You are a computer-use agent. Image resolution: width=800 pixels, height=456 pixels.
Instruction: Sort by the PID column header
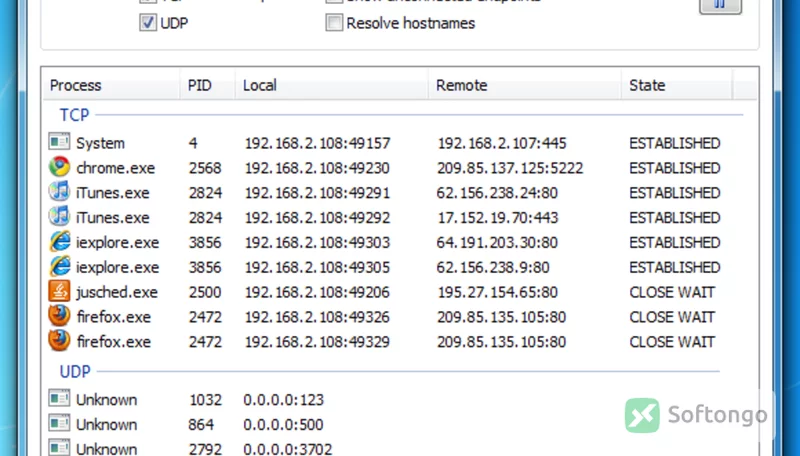pos(208,85)
